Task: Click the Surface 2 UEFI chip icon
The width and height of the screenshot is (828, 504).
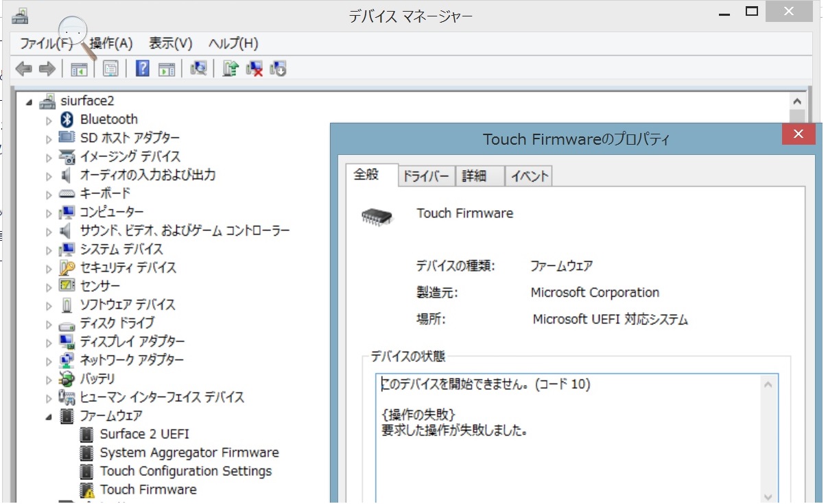Action: pyautogui.click(x=86, y=435)
